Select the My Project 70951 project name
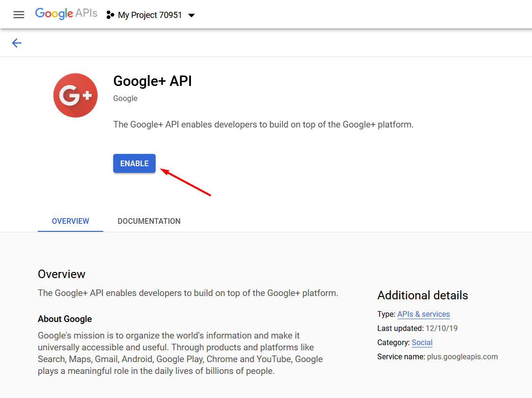 pos(150,15)
